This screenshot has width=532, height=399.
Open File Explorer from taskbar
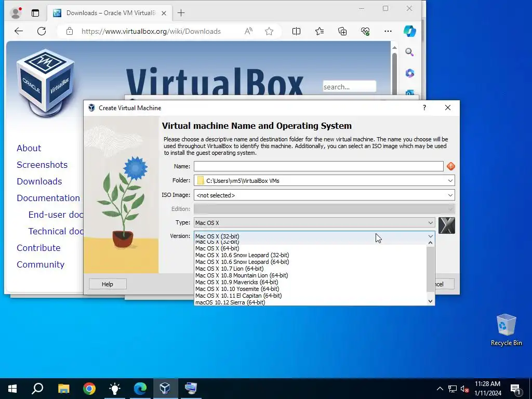(63, 388)
